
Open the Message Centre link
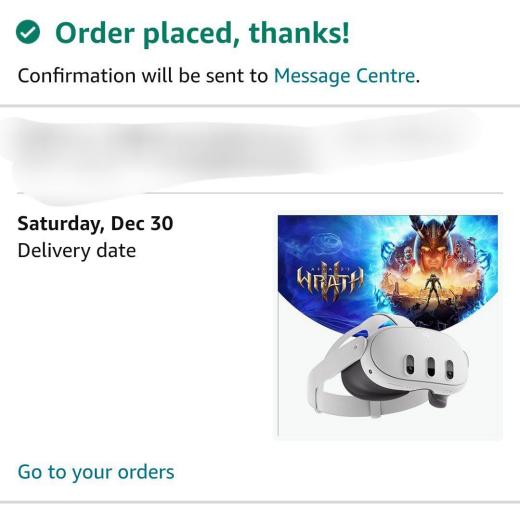344,76
